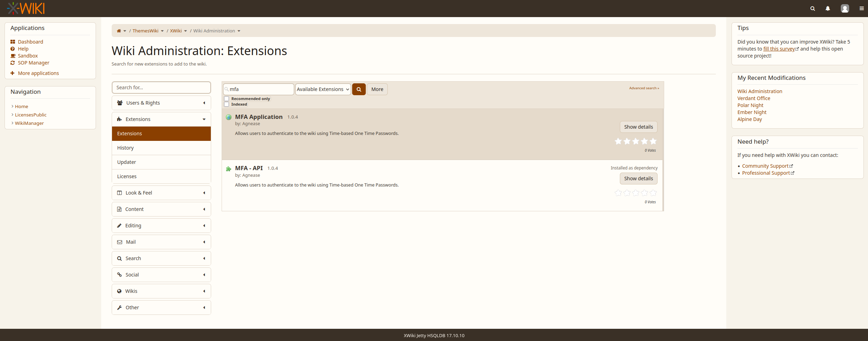Click the Look & Feel columns icon

tap(119, 193)
